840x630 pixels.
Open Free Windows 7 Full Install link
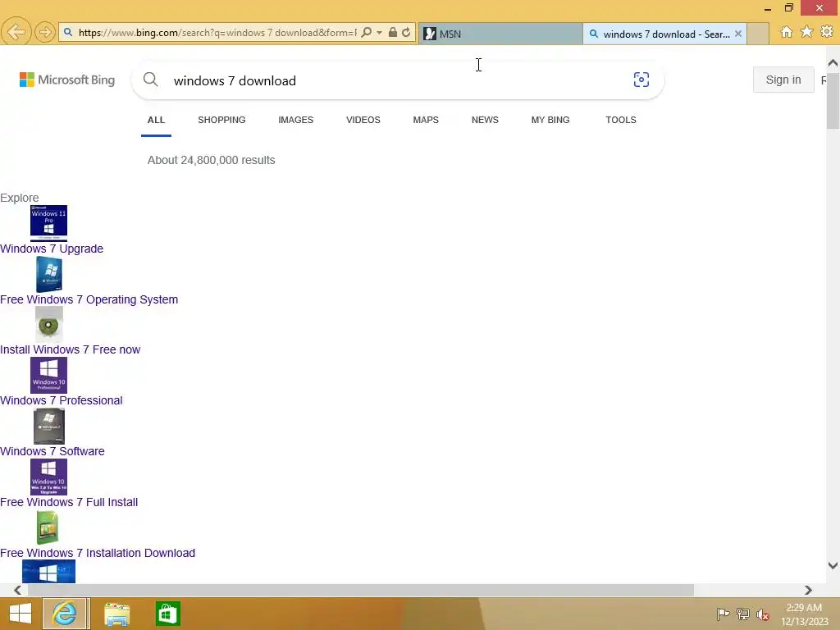click(69, 503)
